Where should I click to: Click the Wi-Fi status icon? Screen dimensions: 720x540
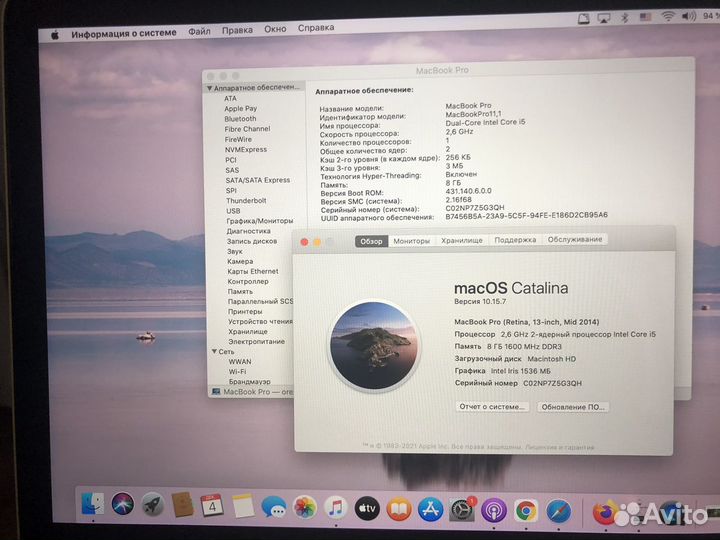click(668, 17)
